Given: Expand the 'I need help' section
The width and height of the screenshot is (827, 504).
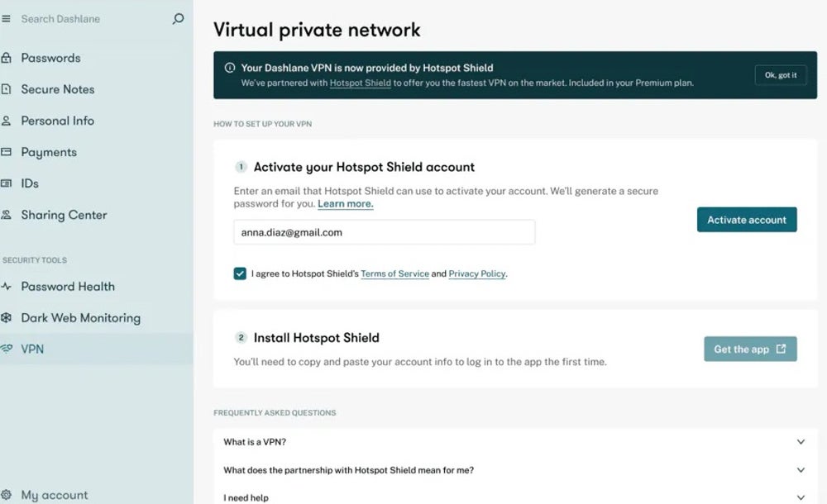Looking at the screenshot, I should coord(800,497).
